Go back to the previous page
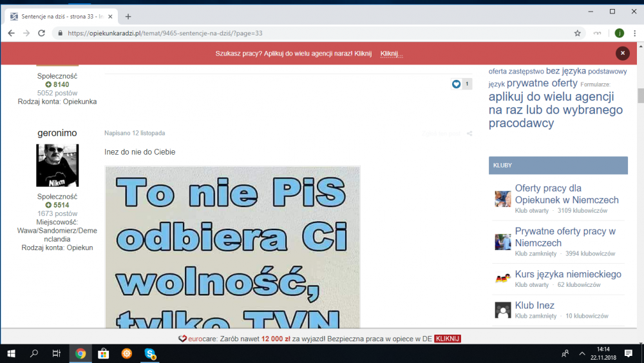This screenshot has width=644, height=363. click(x=12, y=33)
